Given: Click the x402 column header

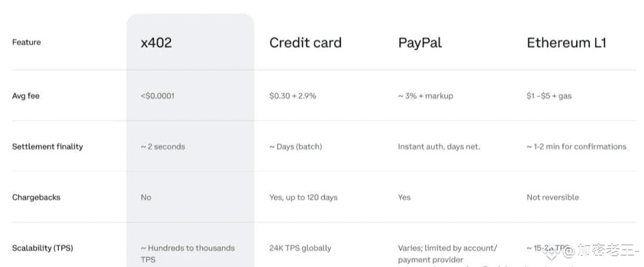Looking at the screenshot, I should pyautogui.click(x=156, y=43).
